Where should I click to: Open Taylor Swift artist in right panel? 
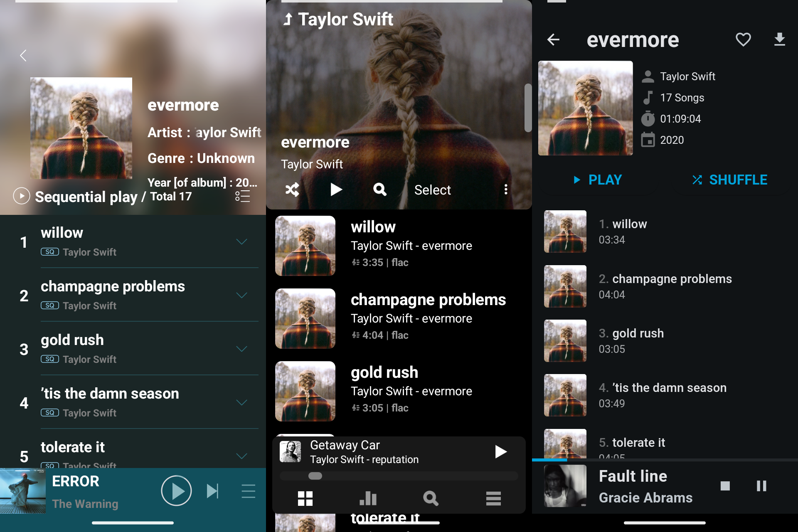(687, 76)
